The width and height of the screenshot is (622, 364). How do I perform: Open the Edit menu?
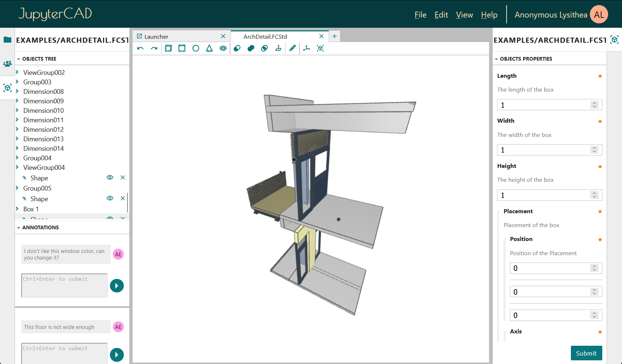coord(441,15)
